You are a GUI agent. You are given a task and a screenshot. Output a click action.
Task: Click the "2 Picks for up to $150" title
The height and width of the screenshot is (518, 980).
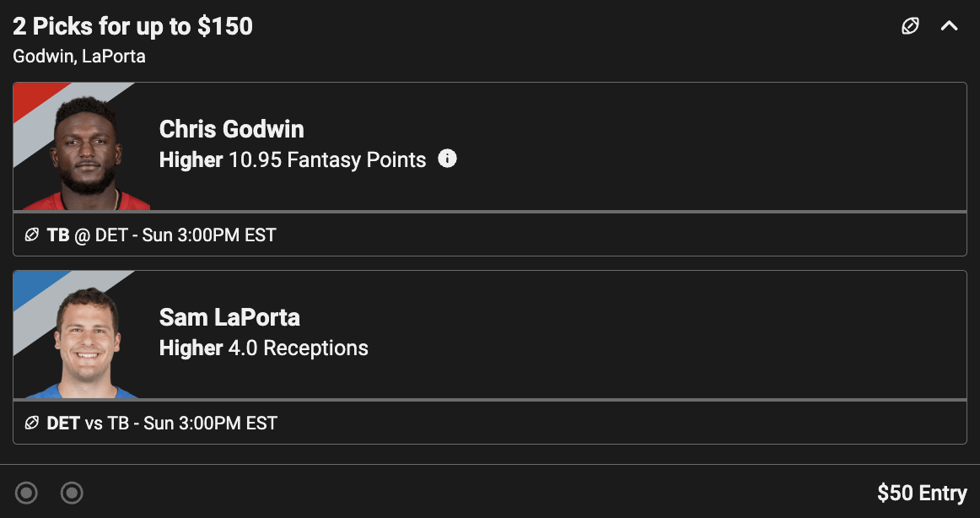[x=132, y=27]
